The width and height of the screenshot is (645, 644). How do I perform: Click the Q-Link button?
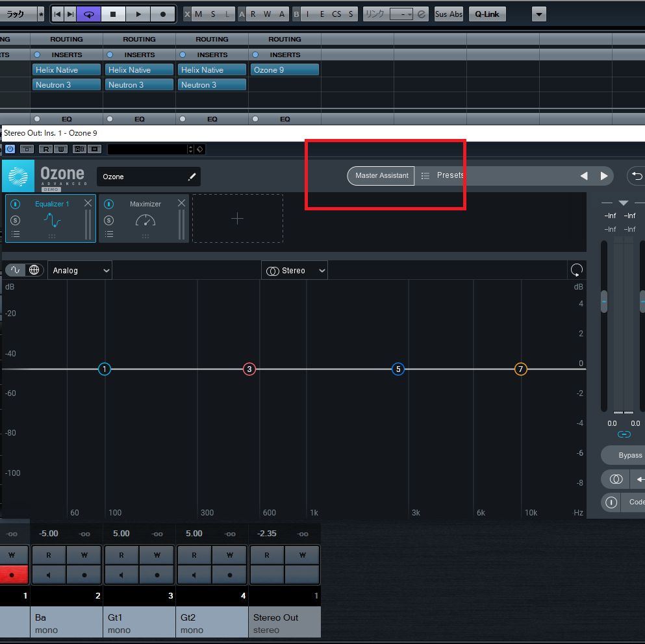coord(487,14)
